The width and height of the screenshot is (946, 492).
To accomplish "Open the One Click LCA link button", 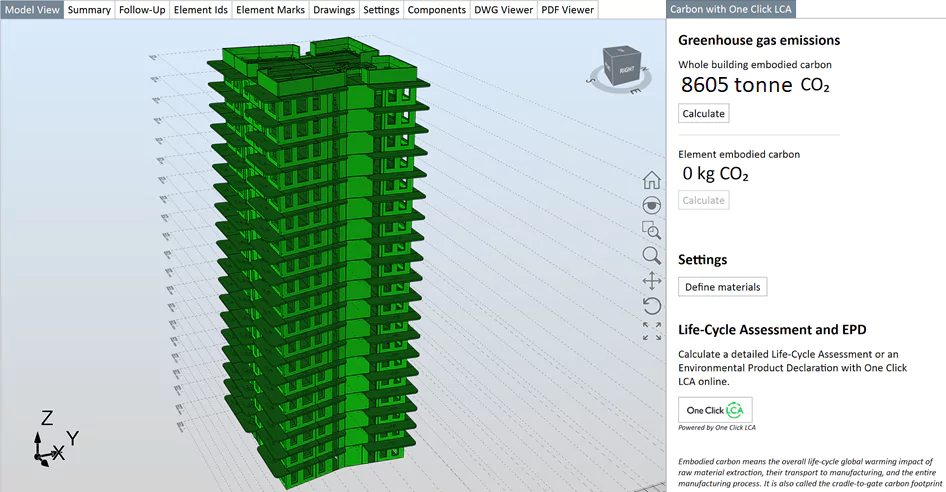I will [x=715, y=410].
